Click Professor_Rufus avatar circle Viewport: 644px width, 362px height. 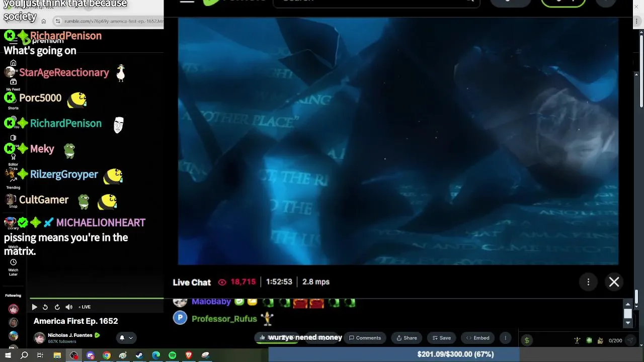pyautogui.click(x=180, y=318)
